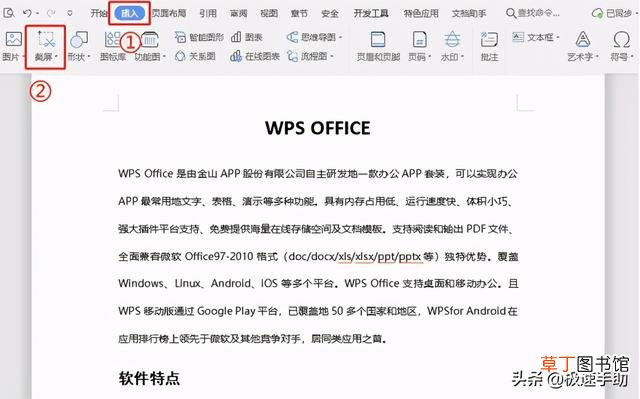Switch to the 视图 tab
Viewport: 640px width, 399px height.
(269, 13)
